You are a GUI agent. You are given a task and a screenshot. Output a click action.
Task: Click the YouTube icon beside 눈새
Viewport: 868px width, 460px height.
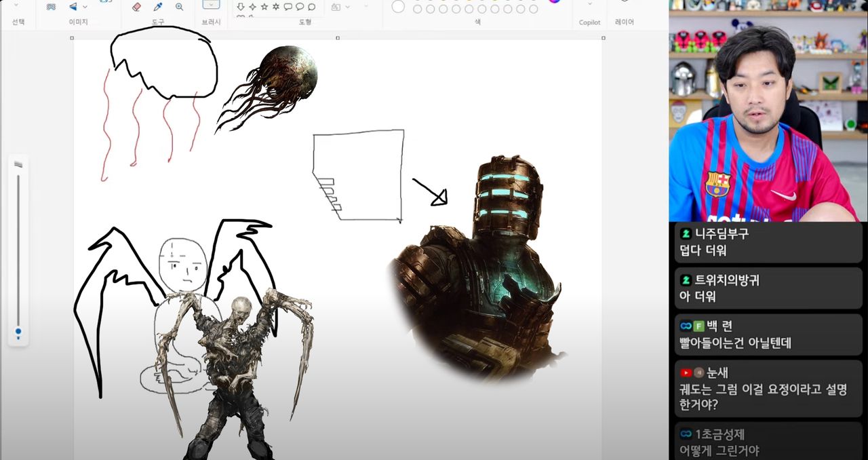pyautogui.click(x=686, y=372)
